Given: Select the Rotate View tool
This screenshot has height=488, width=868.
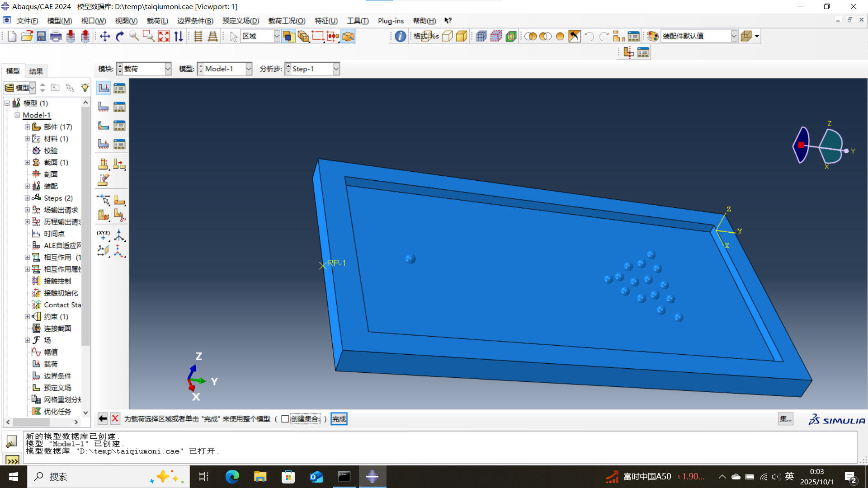Looking at the screenshot, I should [120, 37].
